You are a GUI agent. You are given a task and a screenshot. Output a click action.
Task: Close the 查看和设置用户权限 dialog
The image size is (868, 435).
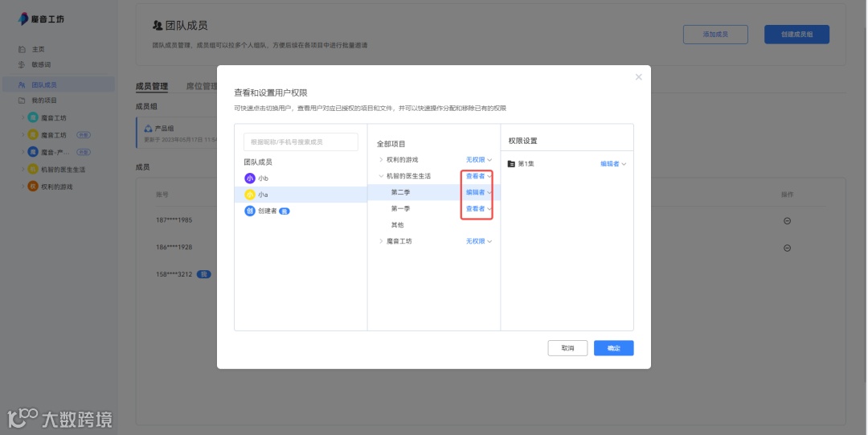(x=638, y=77)
